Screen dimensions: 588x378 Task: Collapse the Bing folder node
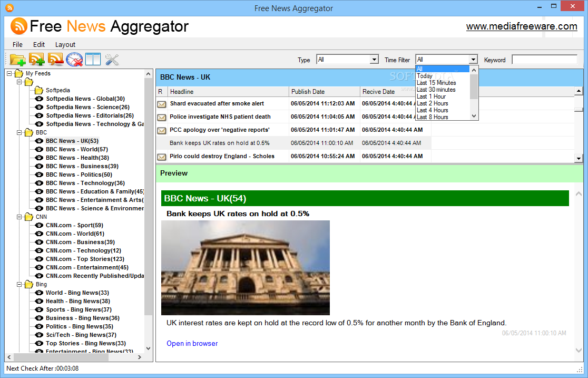[19, 285]
